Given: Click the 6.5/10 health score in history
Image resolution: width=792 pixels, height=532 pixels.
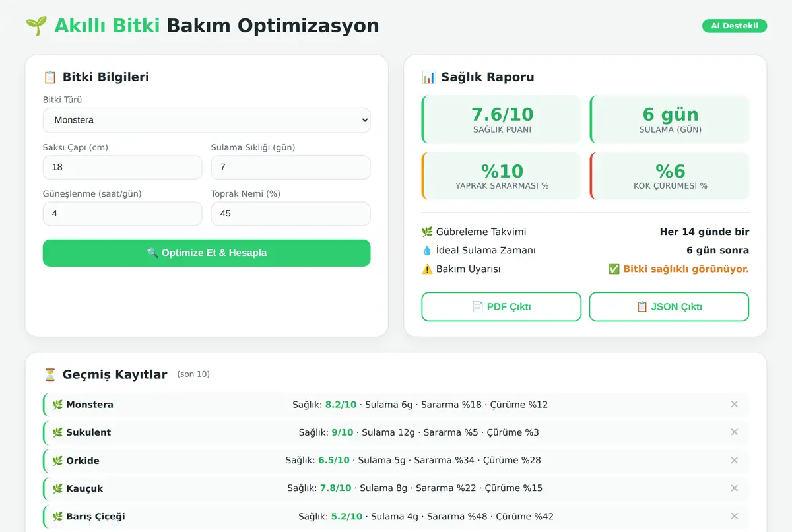Looking at the screenshot, I should tap(334, 461).
